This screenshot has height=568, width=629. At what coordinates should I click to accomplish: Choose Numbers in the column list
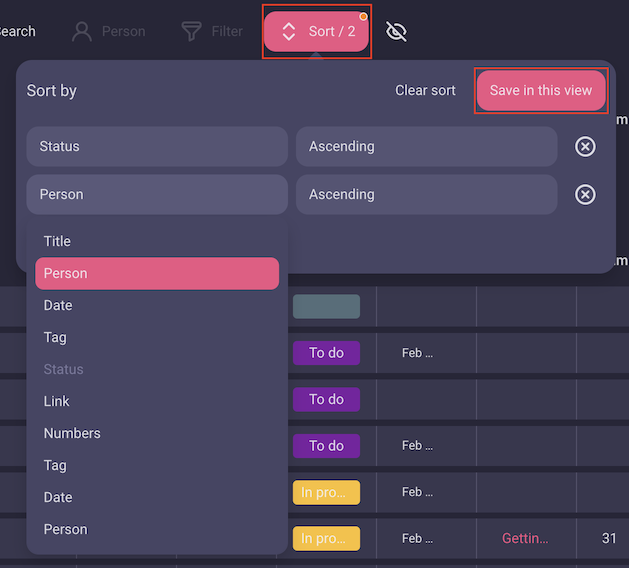[72, 433]
